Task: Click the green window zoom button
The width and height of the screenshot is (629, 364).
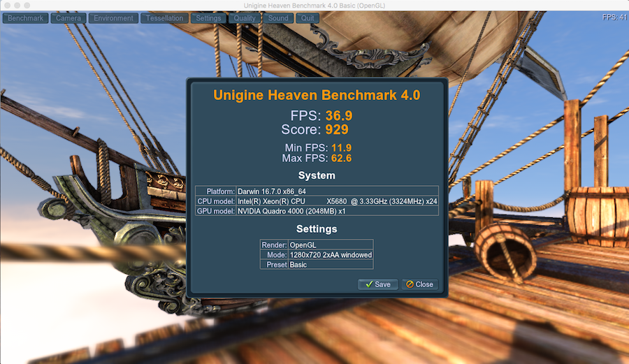Action: click(27, 6)
